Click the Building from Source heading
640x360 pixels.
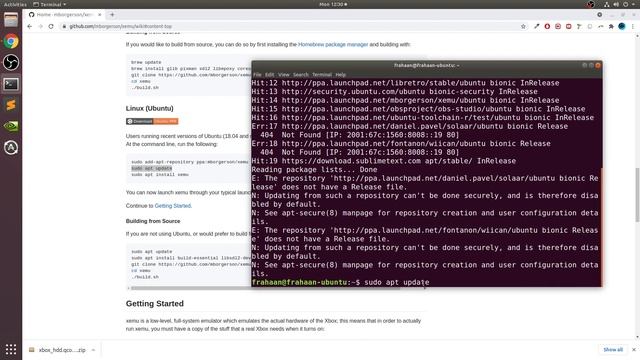click(x=153, y=221)
